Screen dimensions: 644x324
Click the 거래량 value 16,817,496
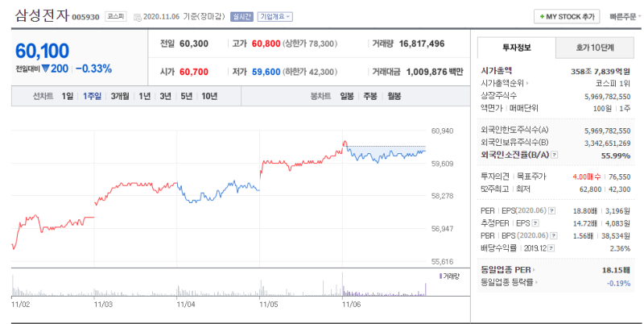(422, 44)
